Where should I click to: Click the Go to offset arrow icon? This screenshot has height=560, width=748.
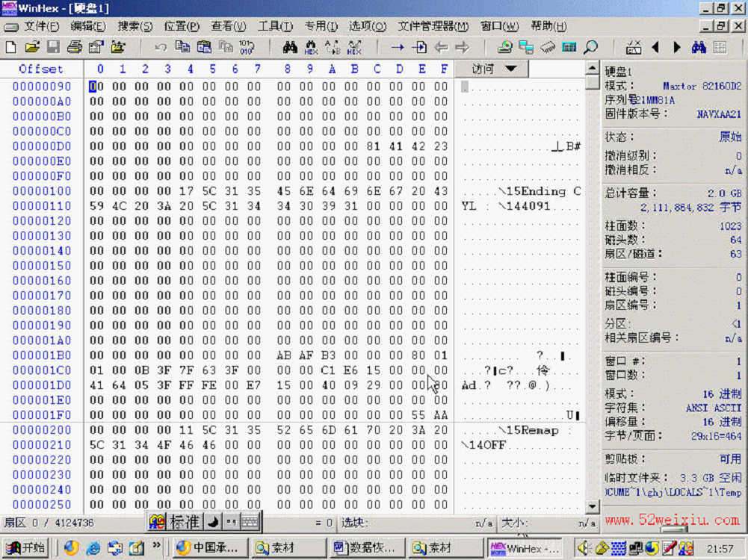tap(398, 47)
